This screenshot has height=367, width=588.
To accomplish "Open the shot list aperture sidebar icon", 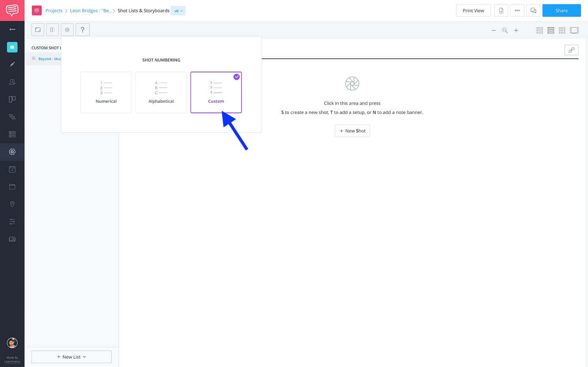I will point(12,152).
